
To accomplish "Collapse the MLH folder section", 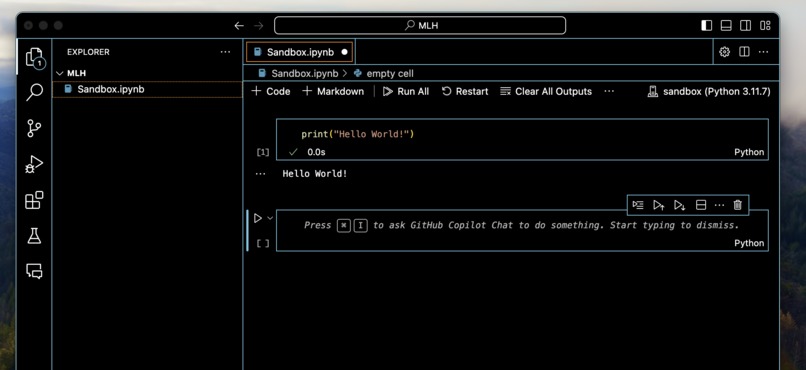I will click(x=148, y=73).
